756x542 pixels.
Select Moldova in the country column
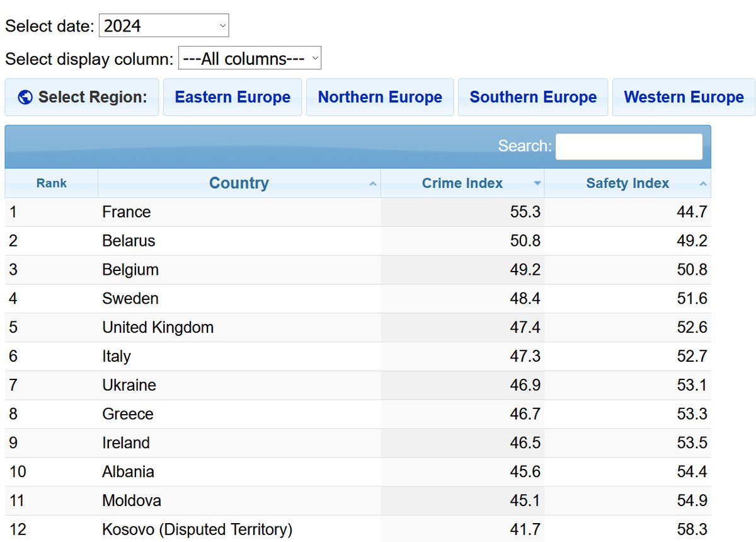(132, 501)
